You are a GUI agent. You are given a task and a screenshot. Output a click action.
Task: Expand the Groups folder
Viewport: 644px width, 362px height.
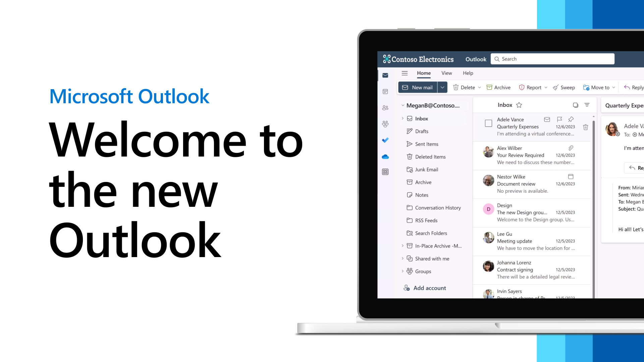click(x=402, y=271)
